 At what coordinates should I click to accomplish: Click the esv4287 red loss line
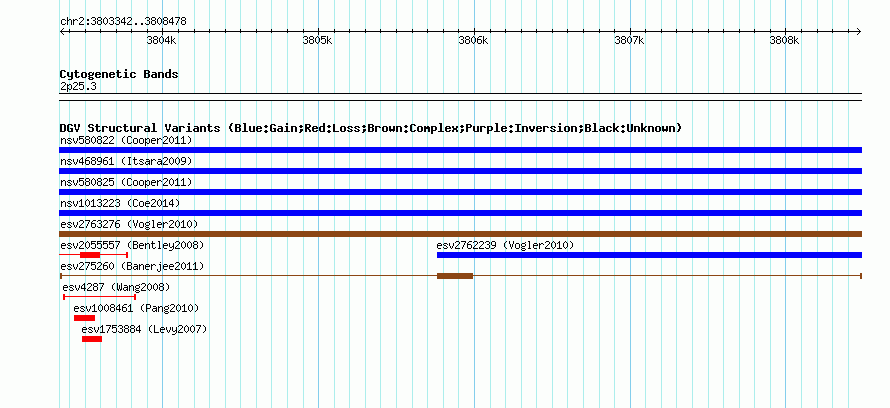click(x=99, y=297)
